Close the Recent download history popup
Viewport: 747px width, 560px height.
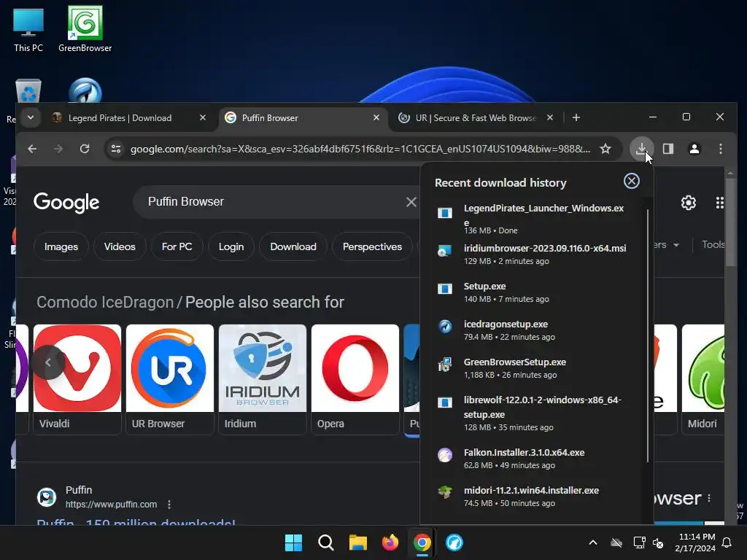coord(631,181)
